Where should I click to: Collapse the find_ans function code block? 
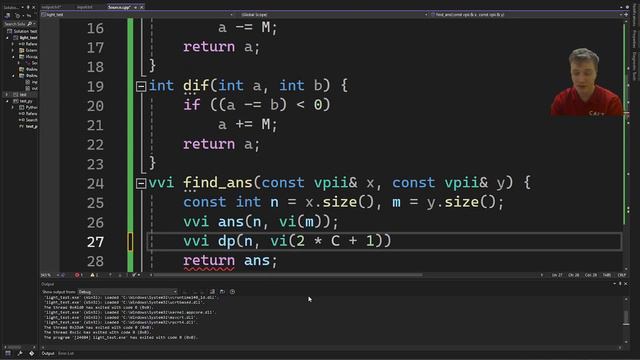(141, 184)
